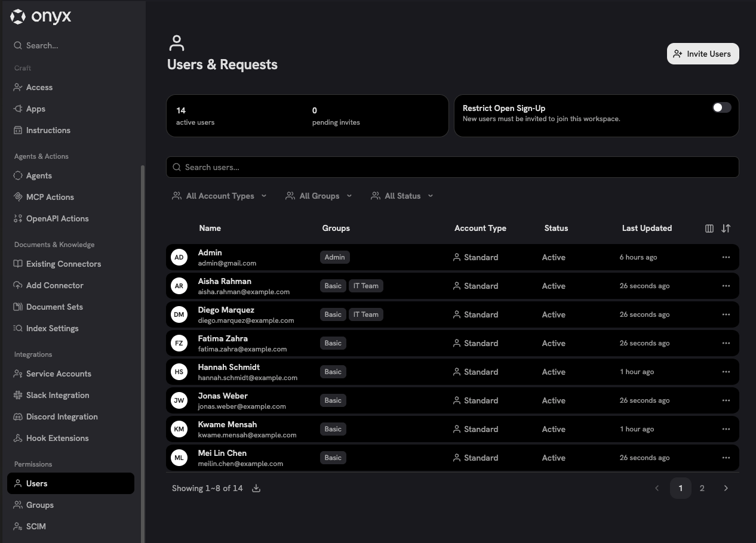Click the Discord Integration icon

pos(18,416)
